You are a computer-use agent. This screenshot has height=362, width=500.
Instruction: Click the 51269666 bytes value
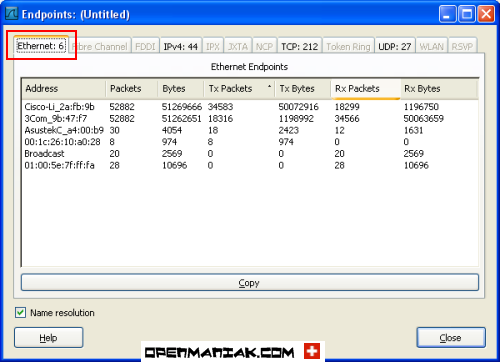pyautogui.click(x=182, y=107)
